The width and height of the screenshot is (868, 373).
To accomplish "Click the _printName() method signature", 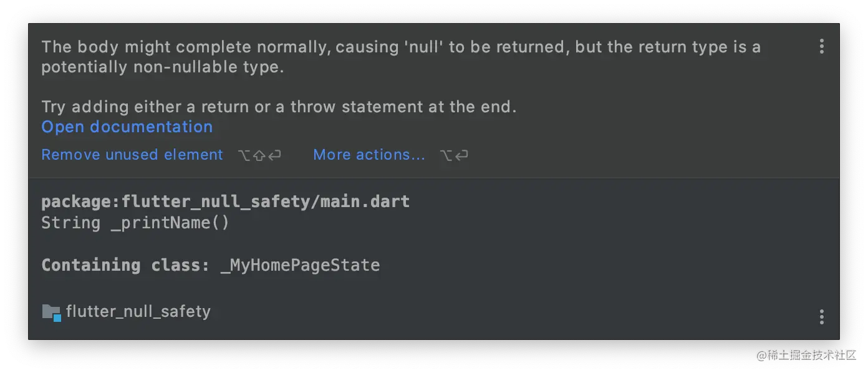I will (x=170, y=223).
